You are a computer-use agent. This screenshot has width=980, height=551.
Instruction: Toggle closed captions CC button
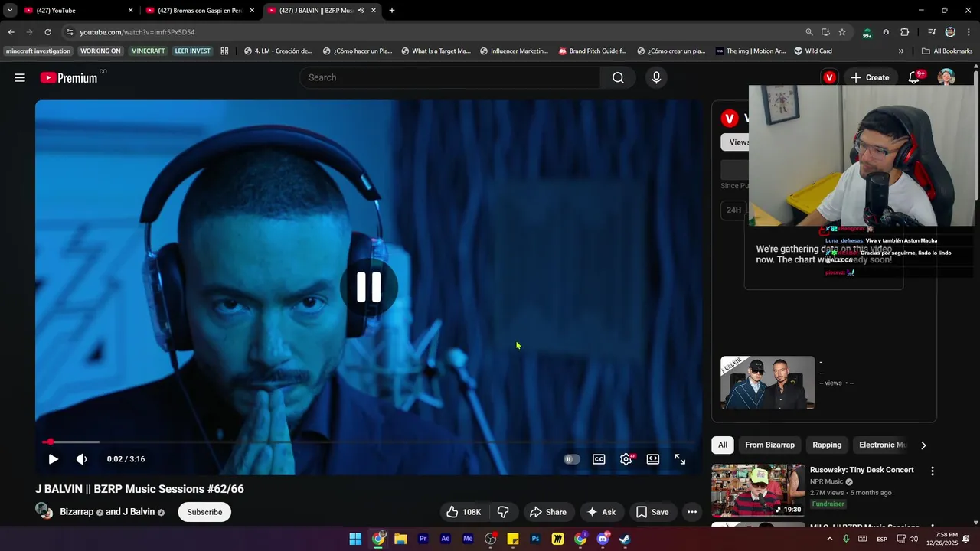coord(599,459)
